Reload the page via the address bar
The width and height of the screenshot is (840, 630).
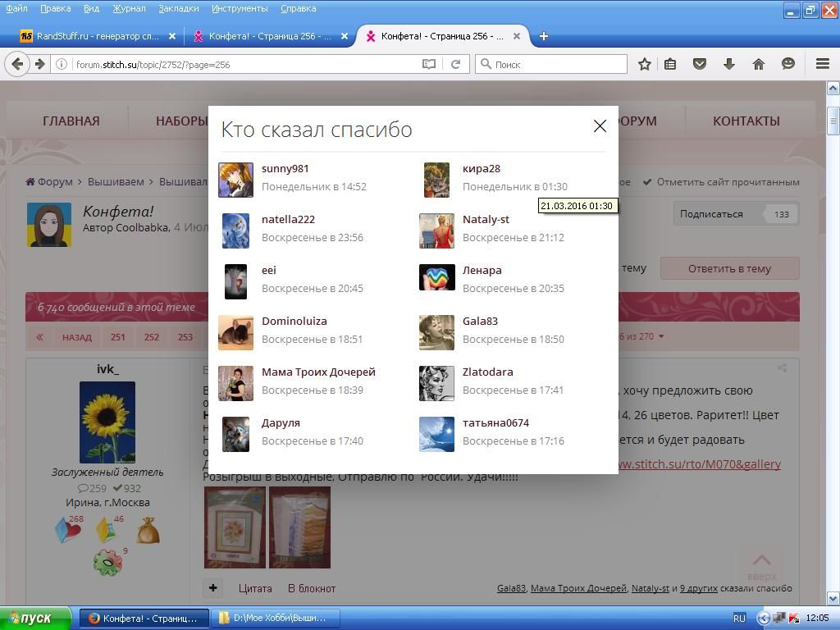[455, 64]
